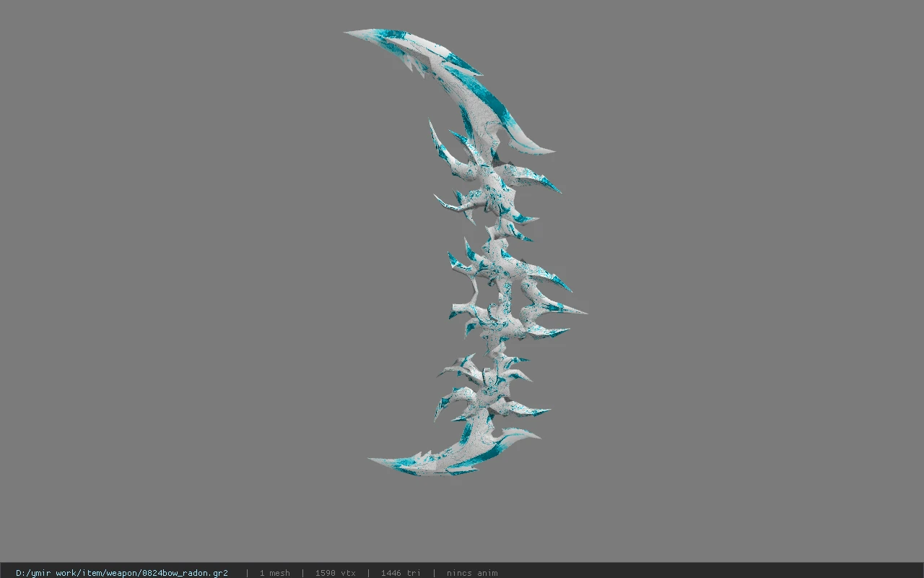Click the bottom left tip of bow
Image resolution: width=924 pixels, height=578 pixels.
click(372, 460)
